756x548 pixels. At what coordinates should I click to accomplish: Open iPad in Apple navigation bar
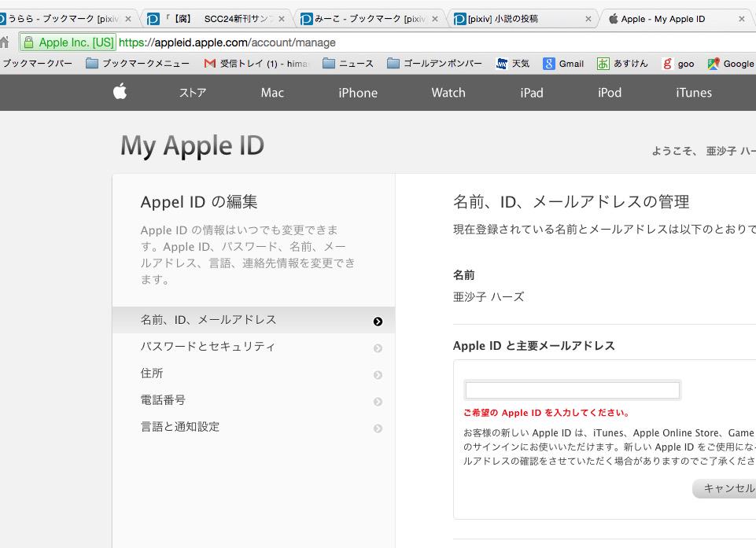pyautogui.click(x=531, y=93)
